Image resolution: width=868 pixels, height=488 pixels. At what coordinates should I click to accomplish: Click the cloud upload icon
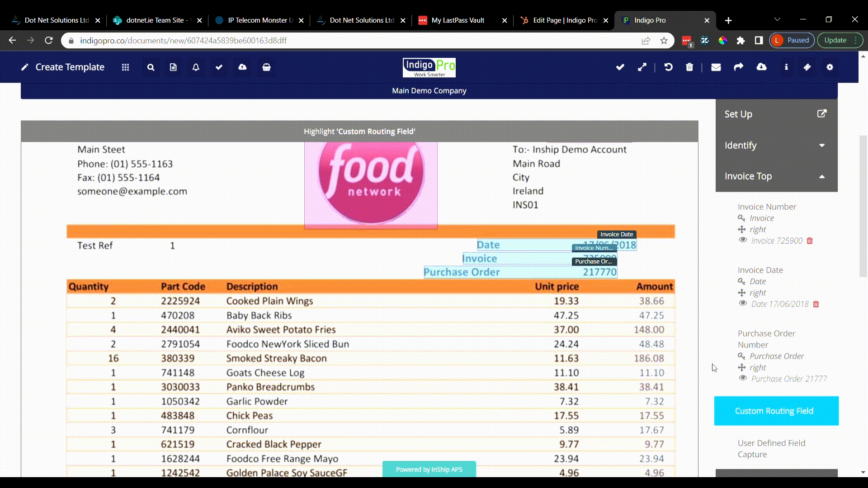click(242, 67)
